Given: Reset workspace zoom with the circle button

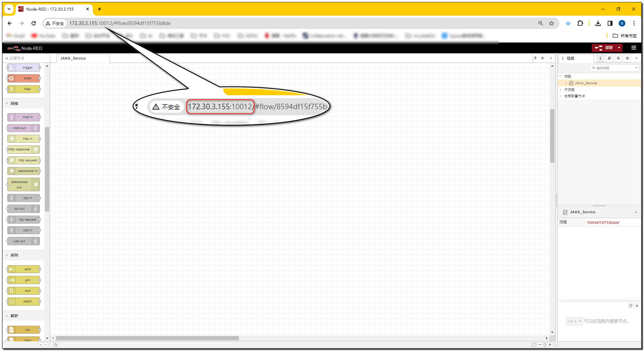Looking at the screenshot, I should pos(545,345).
